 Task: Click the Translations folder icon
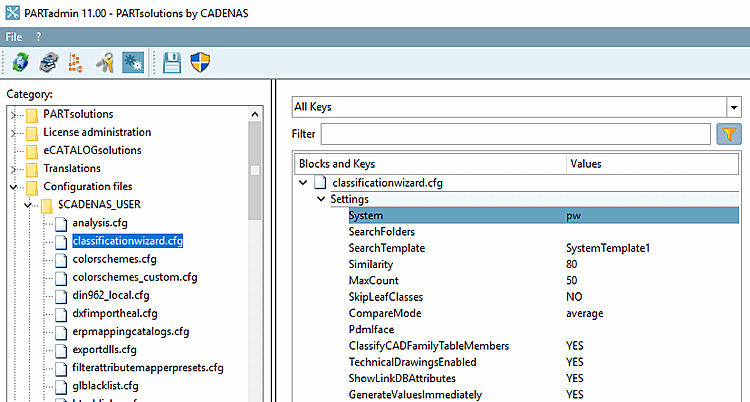(32, 169)
